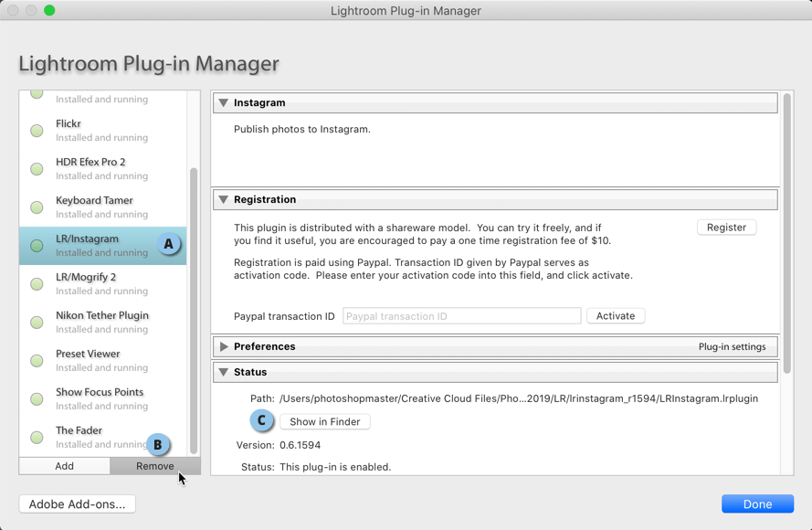Click the plug-in list vertical scrollbar
812x530 pixels.
click(x=194, y=311)
